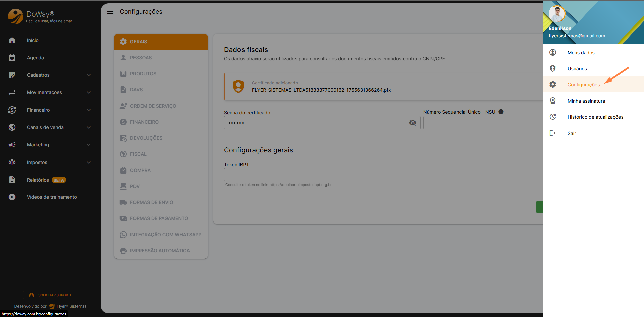Select Meus dados in the user menu
Screen dimensions: 644x317
[581, 53]
